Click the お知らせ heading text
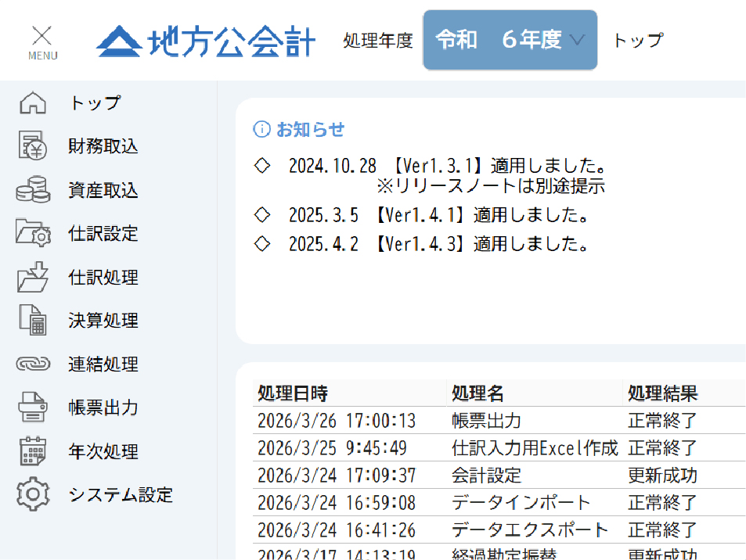The image size is (746, 560). click(310, 129)
